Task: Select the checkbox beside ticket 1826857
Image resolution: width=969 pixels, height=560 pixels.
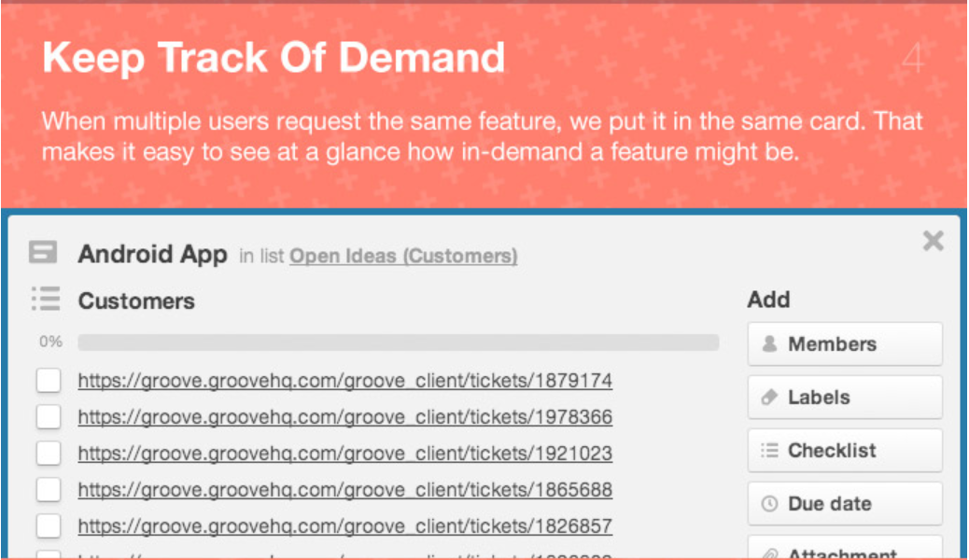Action: point(49,526)
